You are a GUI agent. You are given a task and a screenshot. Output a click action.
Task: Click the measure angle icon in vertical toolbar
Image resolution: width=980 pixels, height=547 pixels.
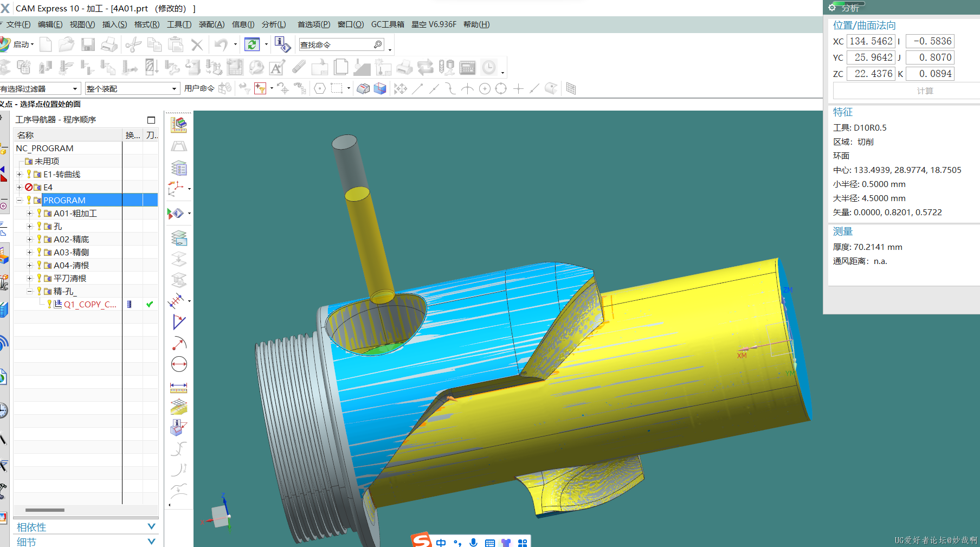click(179, 322)
